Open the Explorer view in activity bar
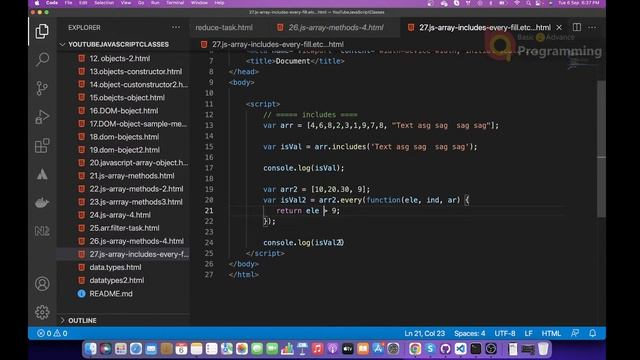 (42, 31)
